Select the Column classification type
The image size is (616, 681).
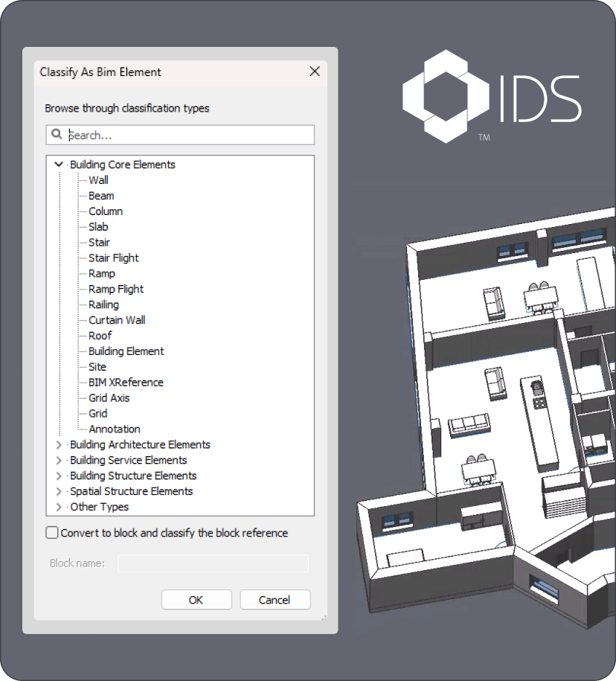click(x=105, y=211)
